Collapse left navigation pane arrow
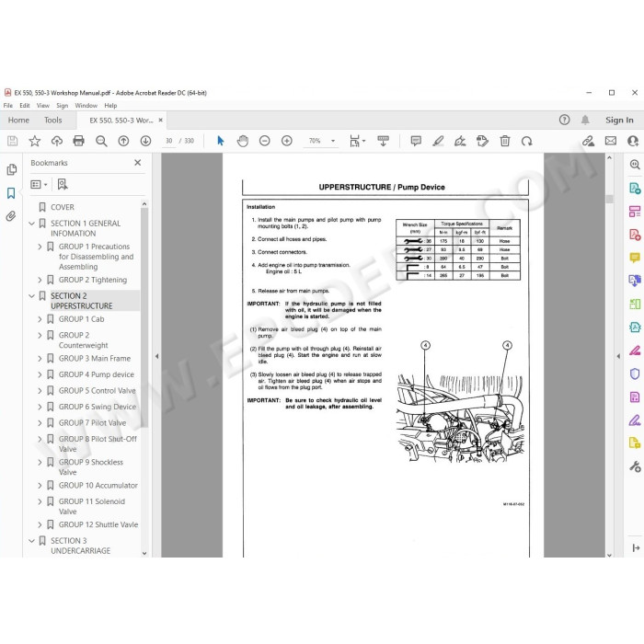644x644 pixels. [156, 357]
